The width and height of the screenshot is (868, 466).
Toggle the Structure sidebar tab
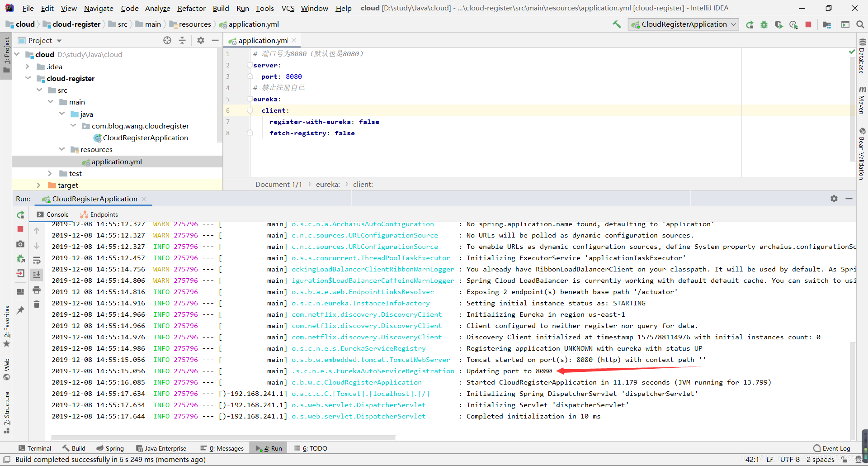(x=6, y=413)
